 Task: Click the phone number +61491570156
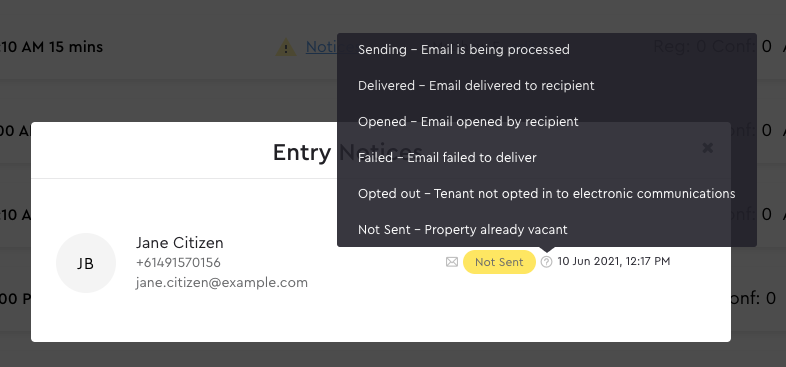pyautogui.click(x=178, y=263)
